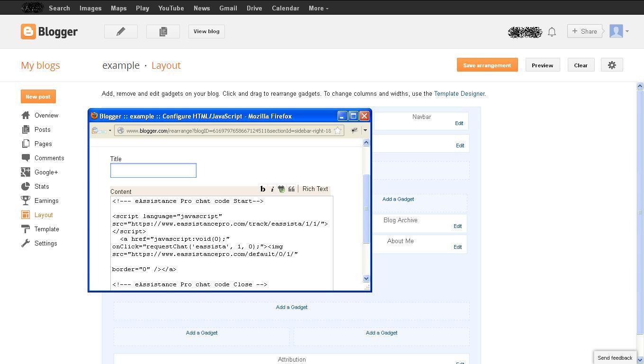Click the orange Layout icon

[26, 215]
